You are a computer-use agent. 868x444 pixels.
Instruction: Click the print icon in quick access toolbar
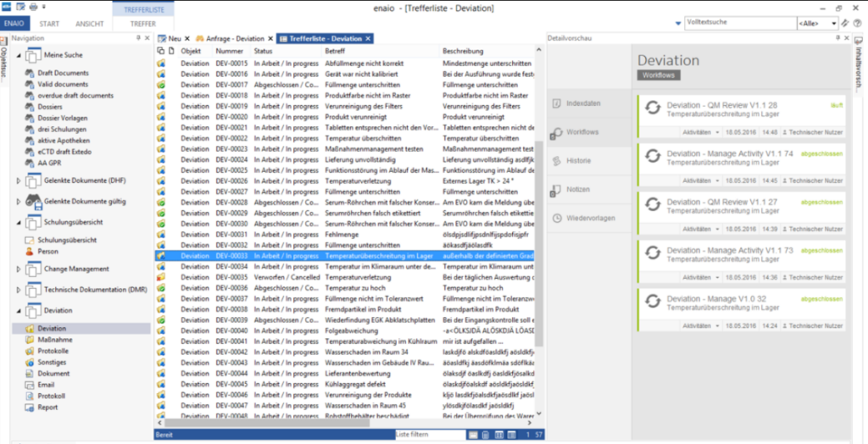click(x=32, y=6)
